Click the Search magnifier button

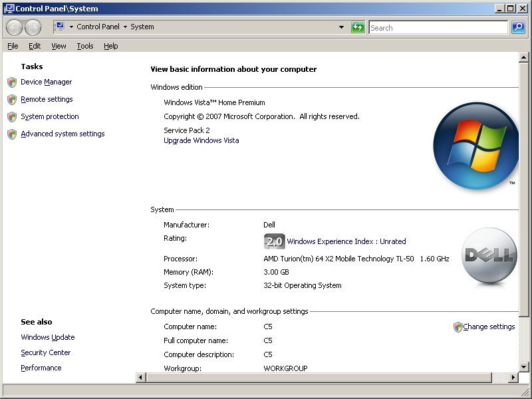(x=519, y=27)
